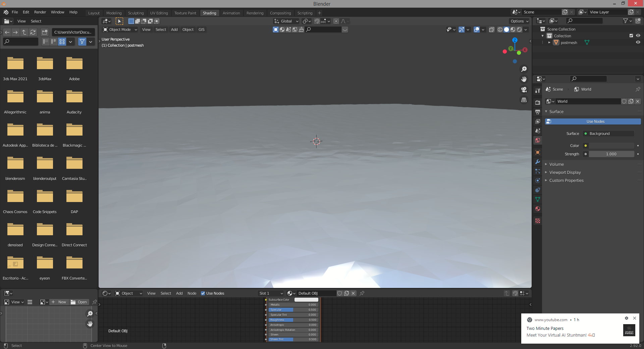644x349 pixels.
Task: Open the Object properties tab
Action: tap(537, 153)
